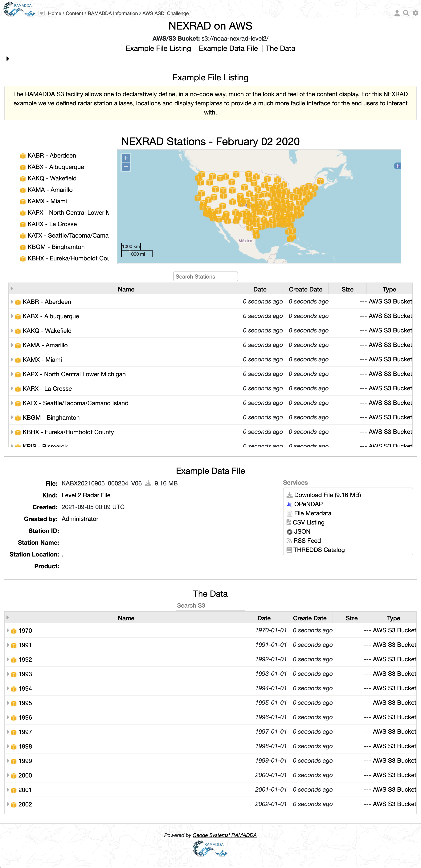Go to RAMADDA Information breadcrumb
This screenshot has height=868, width=421.
click(113, 14)
